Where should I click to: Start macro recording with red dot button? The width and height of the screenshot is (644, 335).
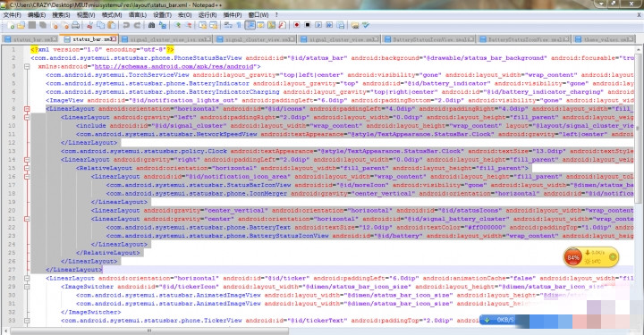coord(297,25)
